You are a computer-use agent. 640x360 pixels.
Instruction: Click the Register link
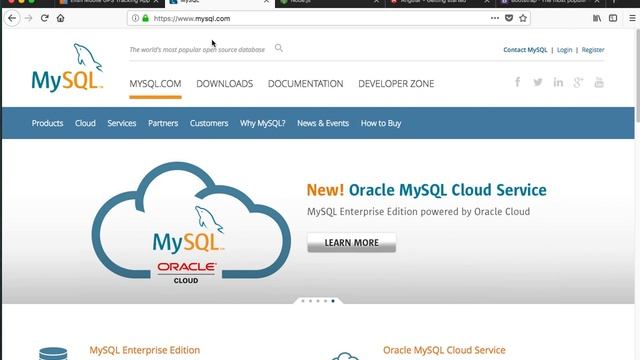pyautogui.click(x=593, y=50)
